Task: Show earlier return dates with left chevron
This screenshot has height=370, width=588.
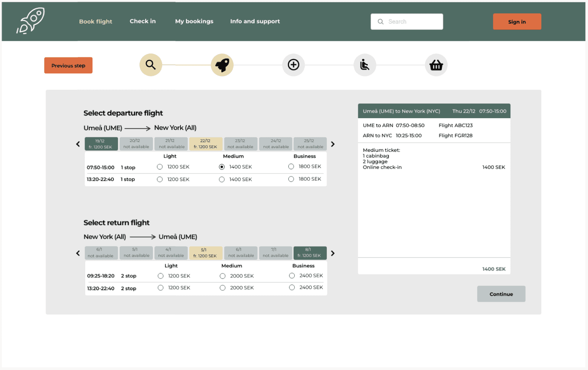Action: pos(78,253)
